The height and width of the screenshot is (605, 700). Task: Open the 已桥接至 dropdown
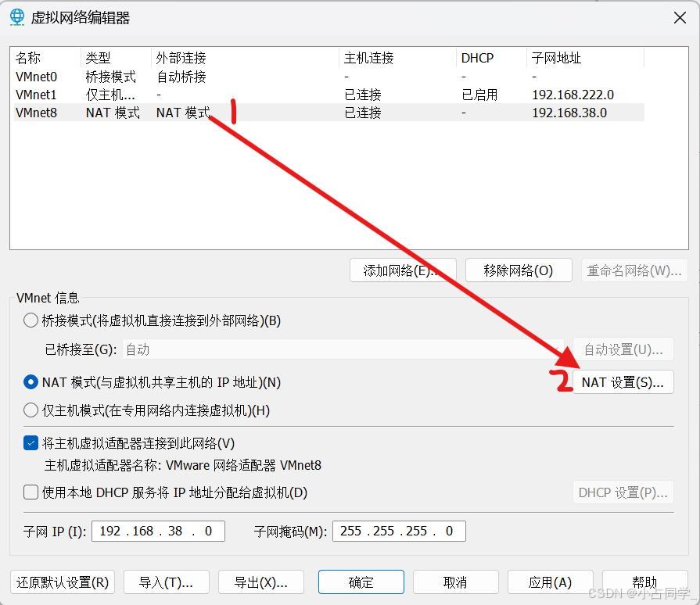point(343,349)
